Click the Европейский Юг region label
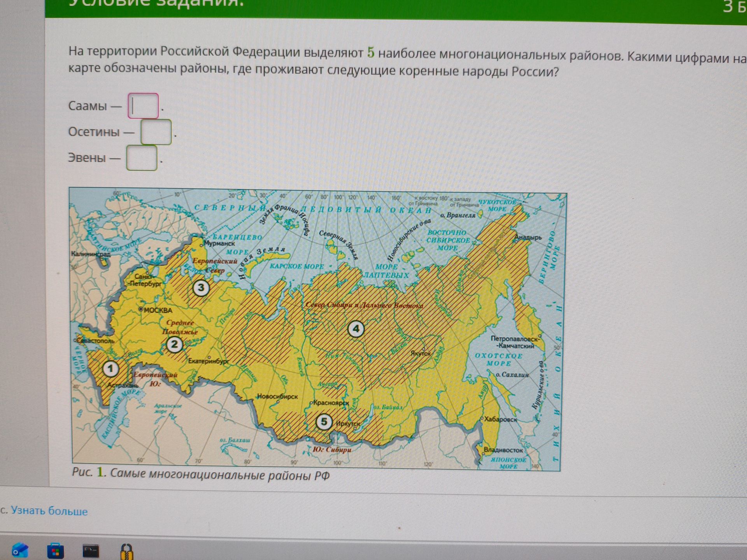 point(155,379)
